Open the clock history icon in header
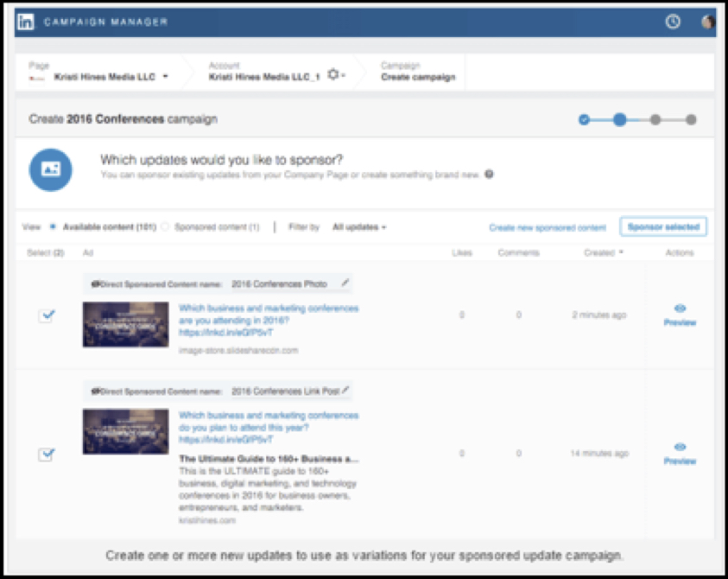Viewport: 728px width, 579px height. click(673, 22)
